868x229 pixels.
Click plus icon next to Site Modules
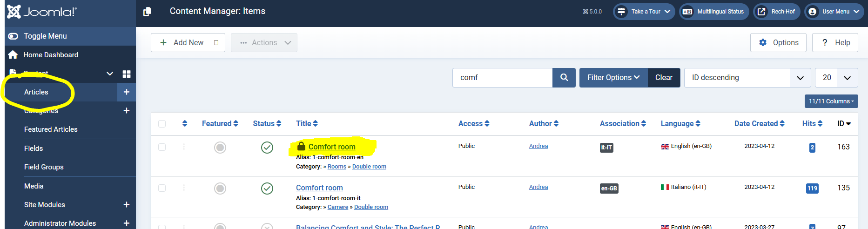tap(126, 205)
